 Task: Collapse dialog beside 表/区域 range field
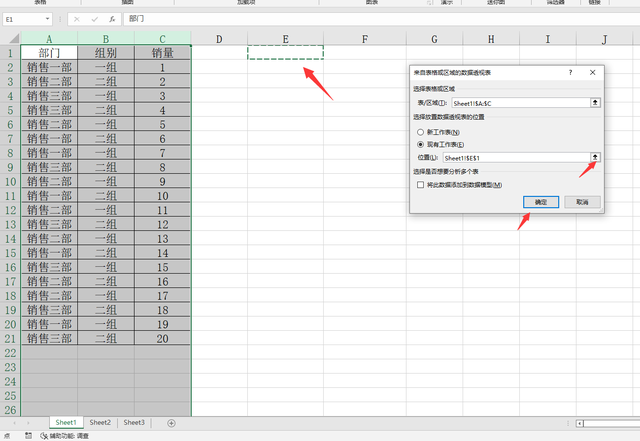coord(595,102)
